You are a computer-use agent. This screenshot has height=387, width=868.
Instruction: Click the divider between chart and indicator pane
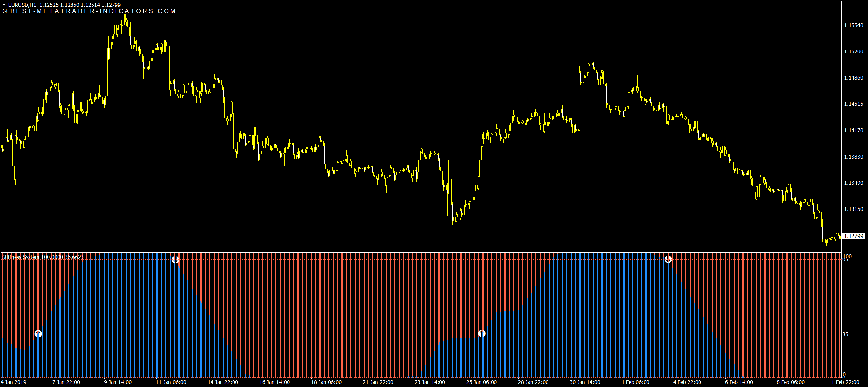[x=421, y=252]
